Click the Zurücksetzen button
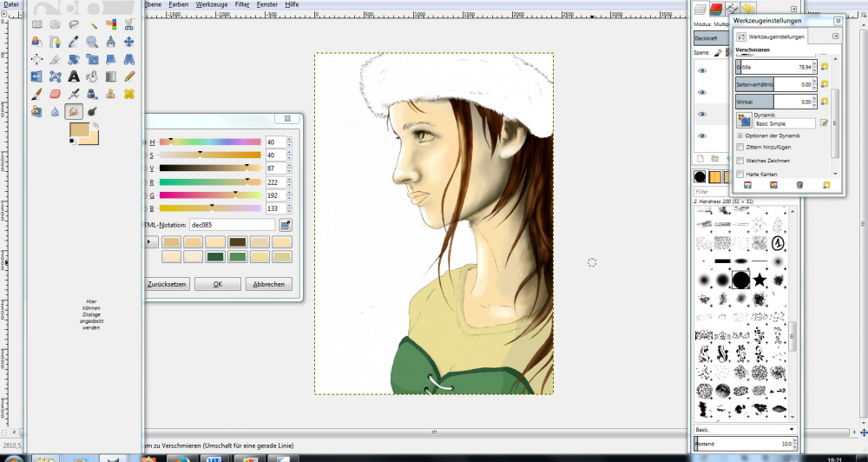 [167, 284]
